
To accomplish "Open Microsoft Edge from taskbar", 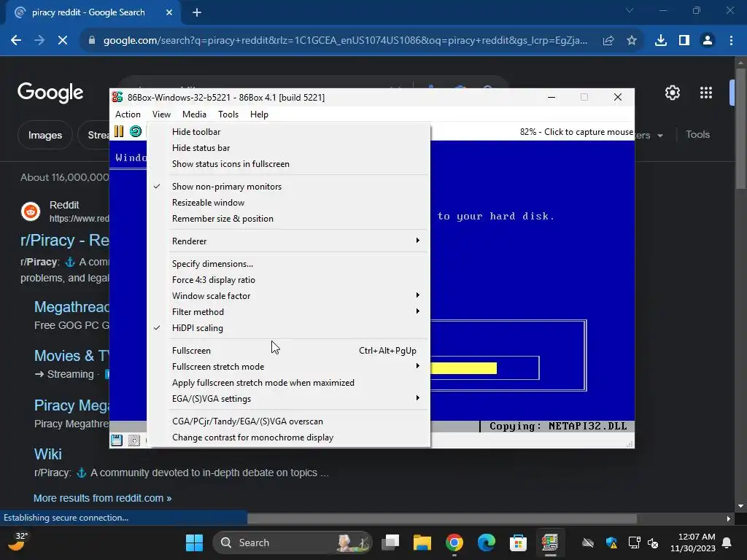I will pyautogui.click(x=487, y=542).
